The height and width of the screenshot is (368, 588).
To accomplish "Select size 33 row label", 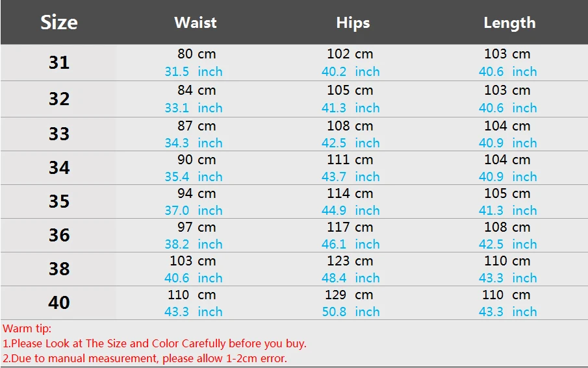I will [59, 134].
